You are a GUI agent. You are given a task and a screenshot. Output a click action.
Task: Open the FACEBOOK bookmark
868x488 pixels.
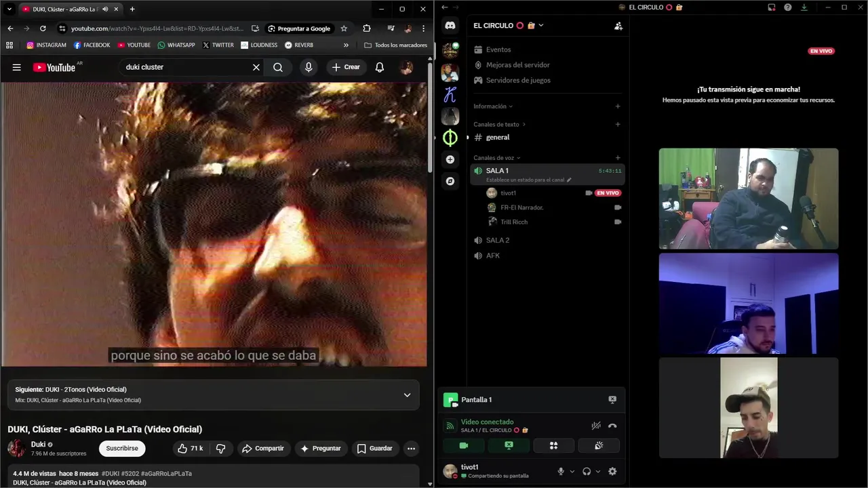pyautogui.click(x=92, y=45)
